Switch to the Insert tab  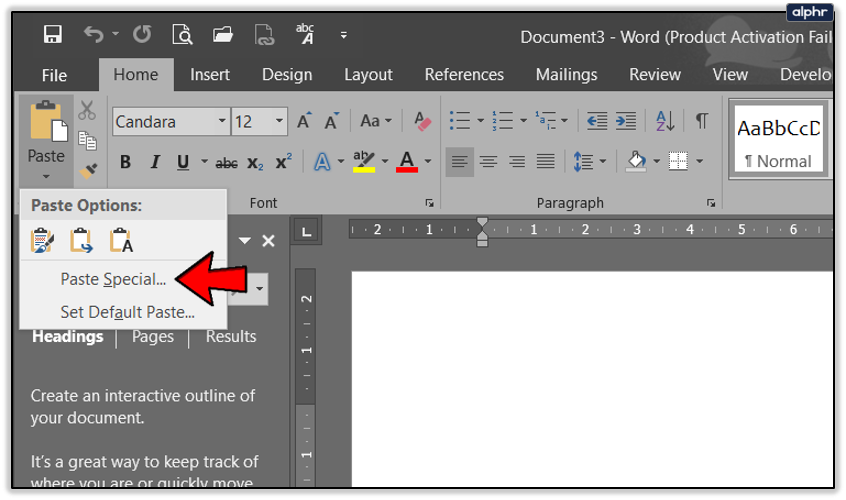click(210, 74)
